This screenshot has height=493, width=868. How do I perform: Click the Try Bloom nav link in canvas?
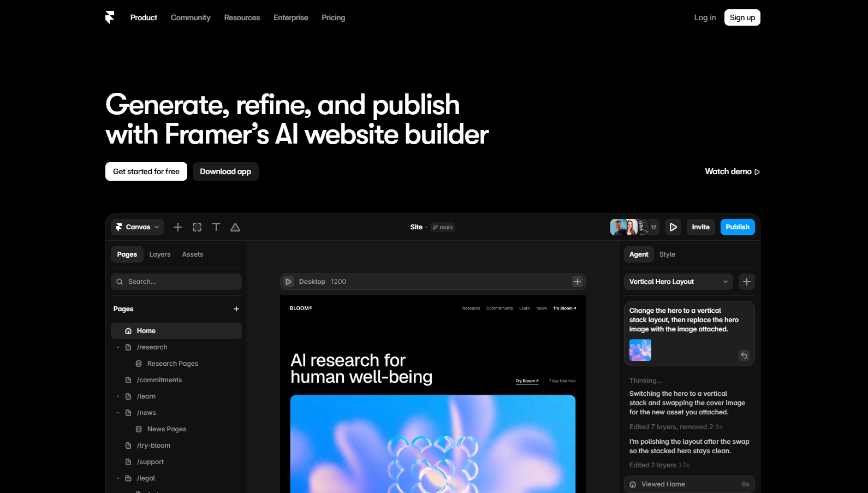(564, 308)
